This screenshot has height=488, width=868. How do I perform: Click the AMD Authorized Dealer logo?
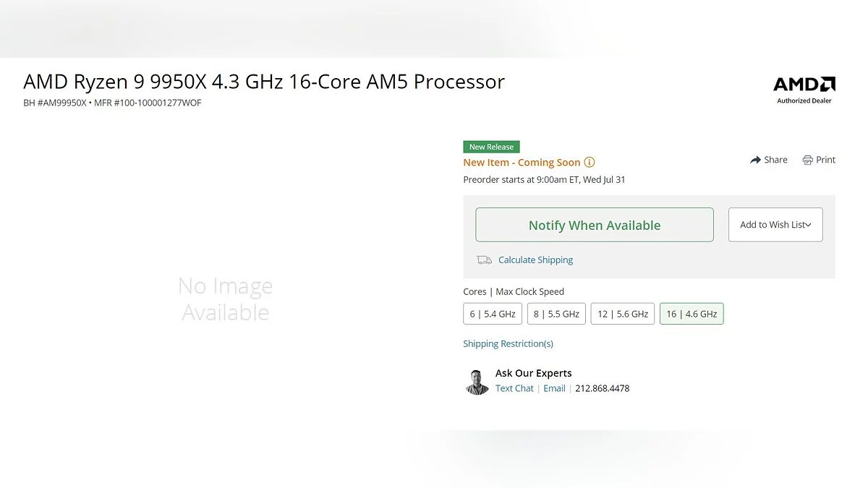(x=804, y=90)
